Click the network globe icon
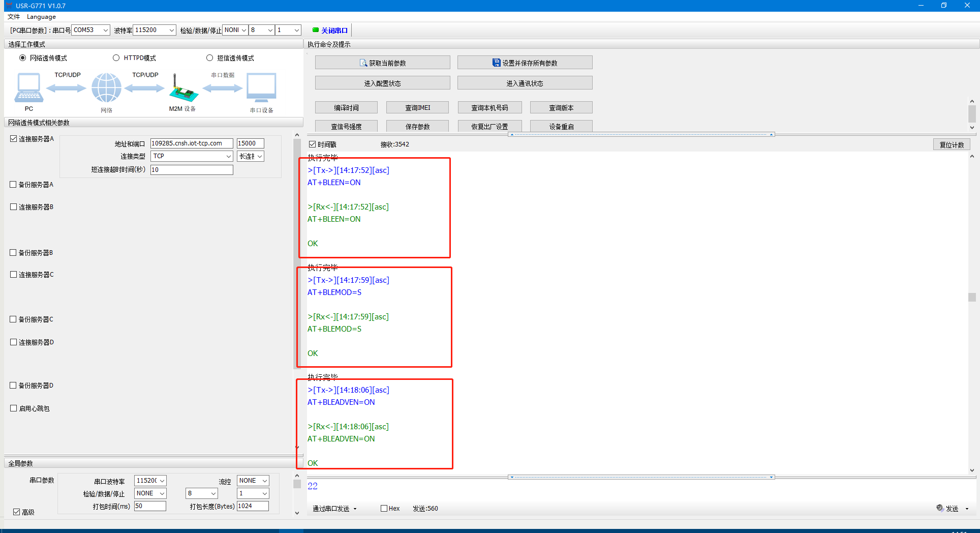Viewport: 980px width, 533px height. coord(106,87)
